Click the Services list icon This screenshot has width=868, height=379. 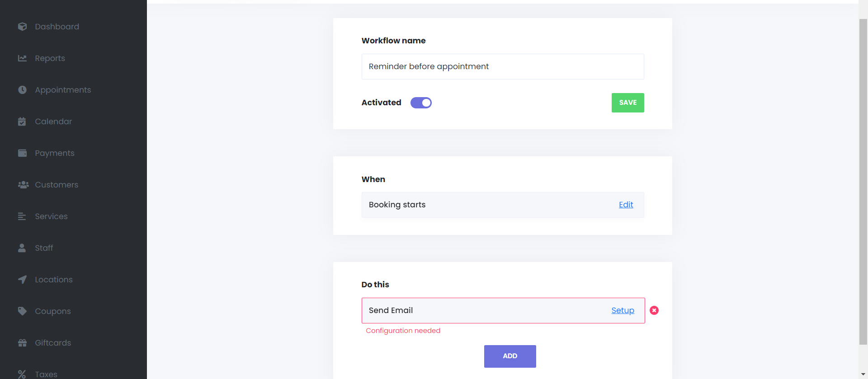pyautogui.click(x=22, y=216)
